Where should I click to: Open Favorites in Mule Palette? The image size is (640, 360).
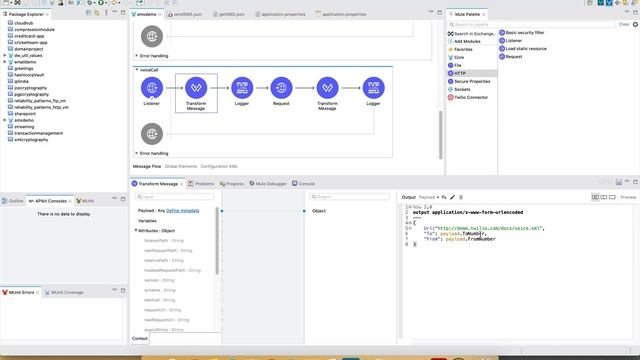[x=460, y=49]
